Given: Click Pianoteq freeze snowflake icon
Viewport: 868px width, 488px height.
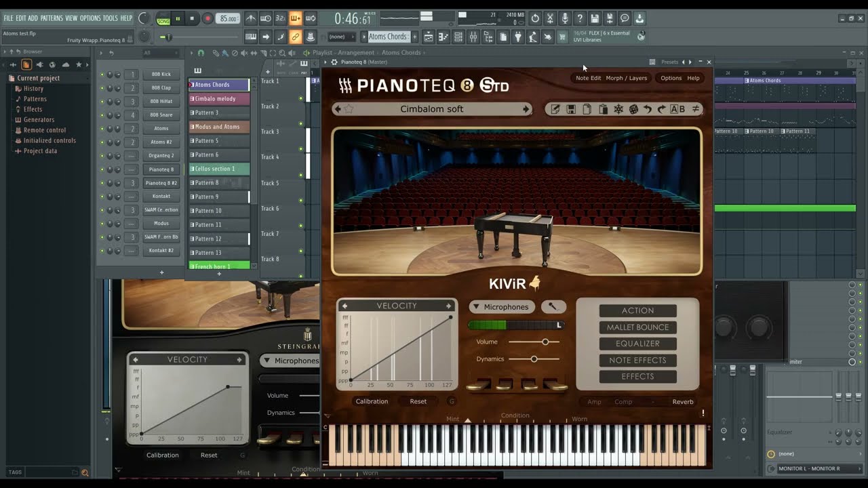Looking at the screenshot, I should pos(618,109).
